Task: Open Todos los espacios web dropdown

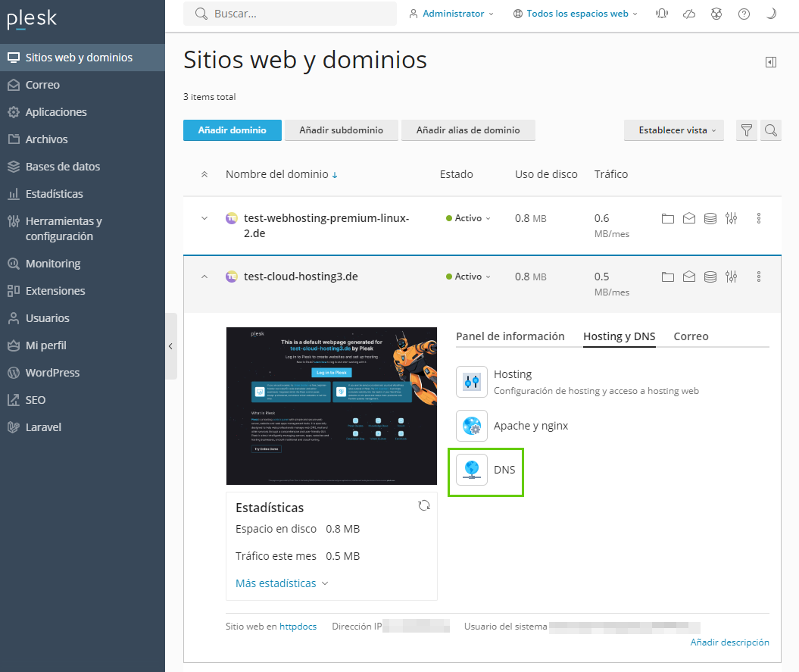Action: click(x=576, y=14)
